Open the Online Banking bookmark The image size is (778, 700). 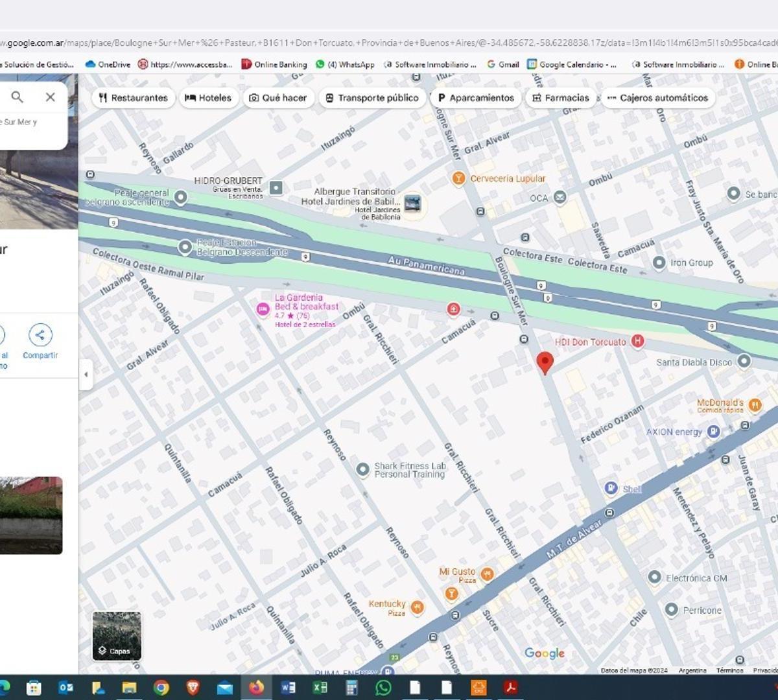(274, 64)
